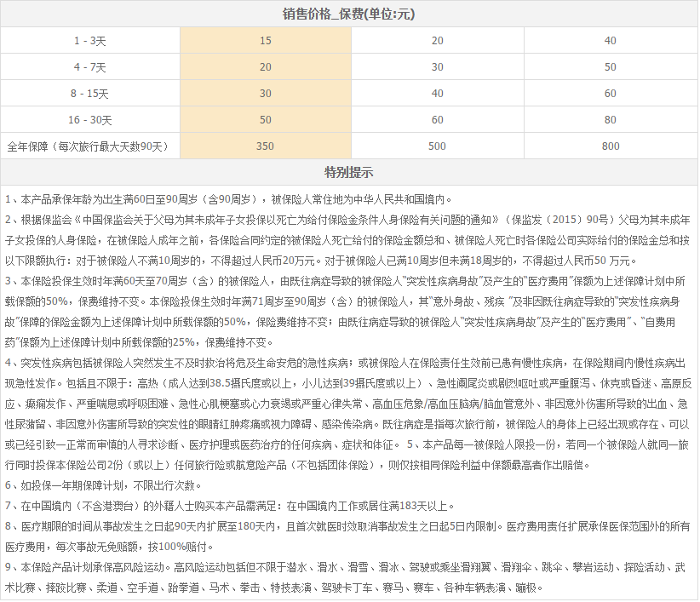The image size is (700, 602).
Task: Choose the 16 - 30天 duration cell
Action: click(x=90, y=119)
